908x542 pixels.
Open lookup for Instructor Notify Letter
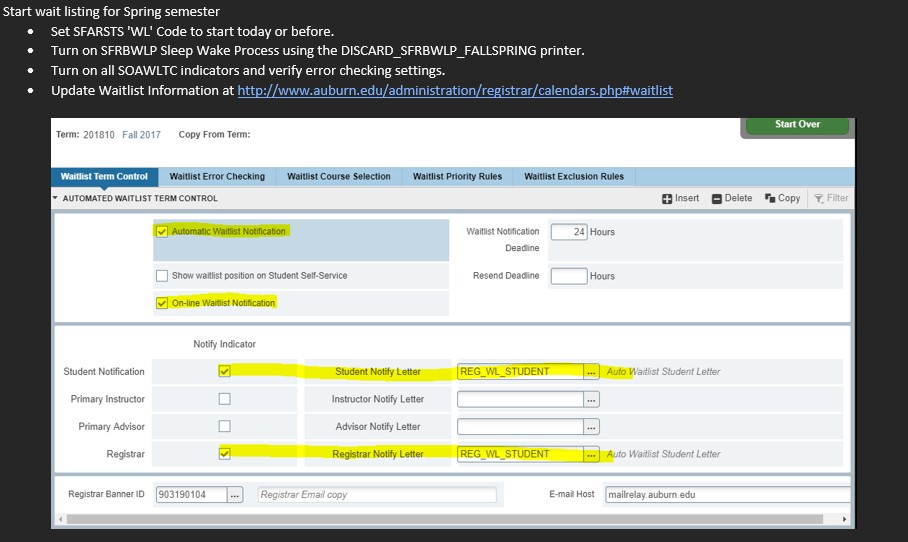[x=592, y=400]
